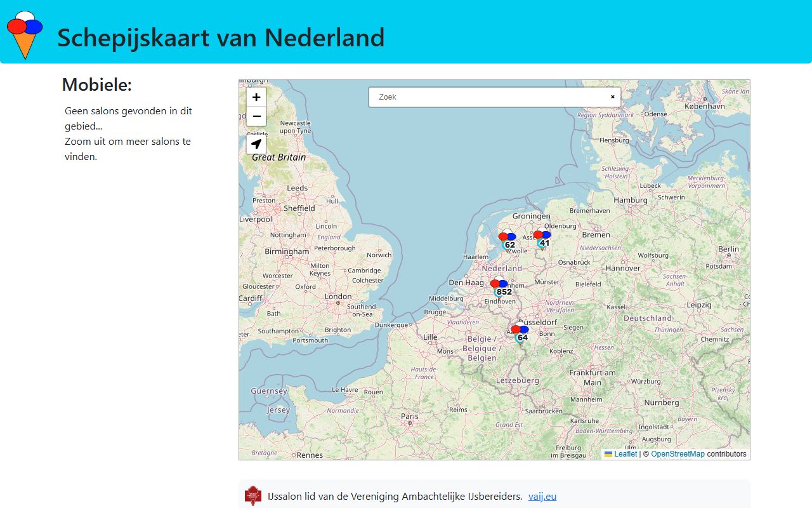Image resolution: width=812 pixels, height=508 pixels.
Task: Open the ice cream cluster marked 41
Action: (542, 238)
